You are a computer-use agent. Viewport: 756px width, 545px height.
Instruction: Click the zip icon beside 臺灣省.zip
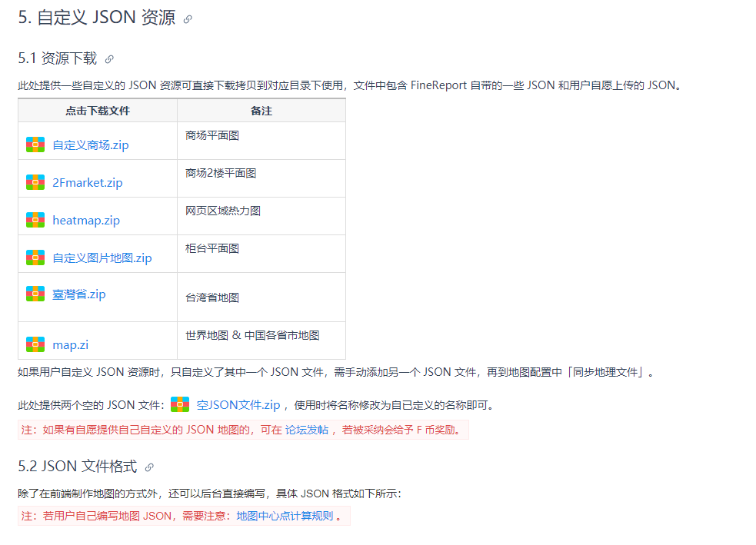(35, 294)
